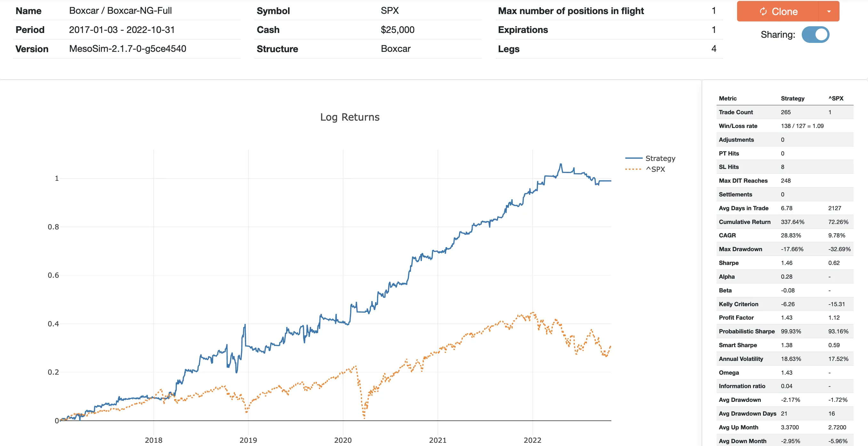The height and width of the screenshot is (446, 868).
Task: Click the Trade Count metric row
Action: tap(735, 112)
